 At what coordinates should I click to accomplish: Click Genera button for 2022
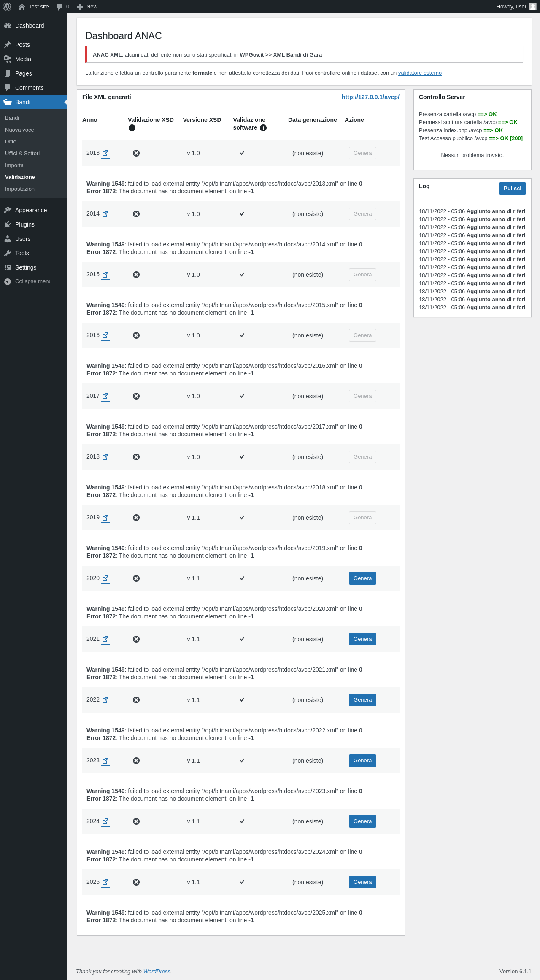(362, 700)
